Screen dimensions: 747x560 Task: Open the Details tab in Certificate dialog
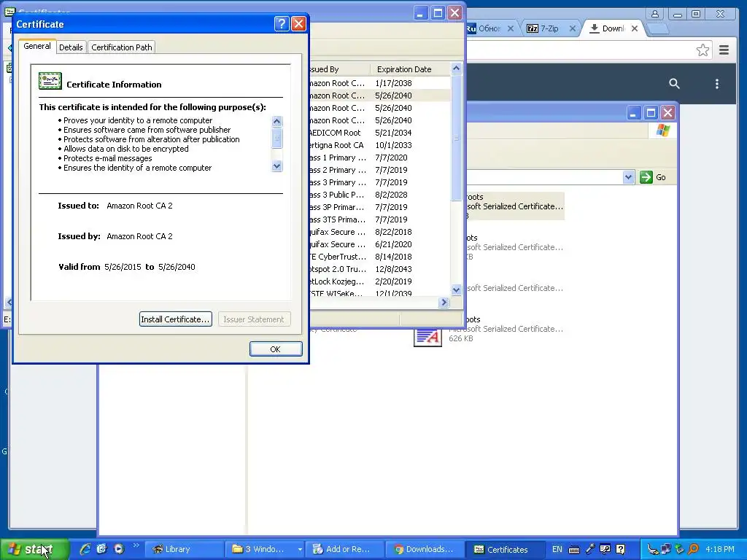(x=71, y=47)
